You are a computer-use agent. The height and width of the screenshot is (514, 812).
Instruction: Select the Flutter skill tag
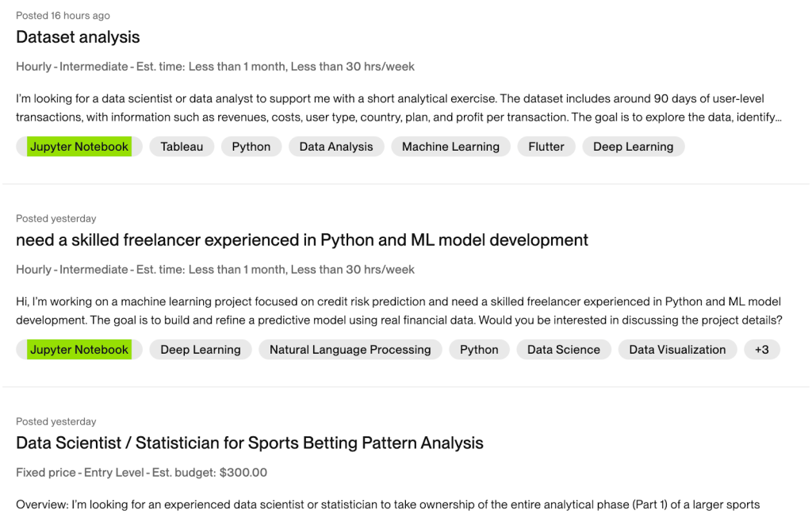coord(546,147)
